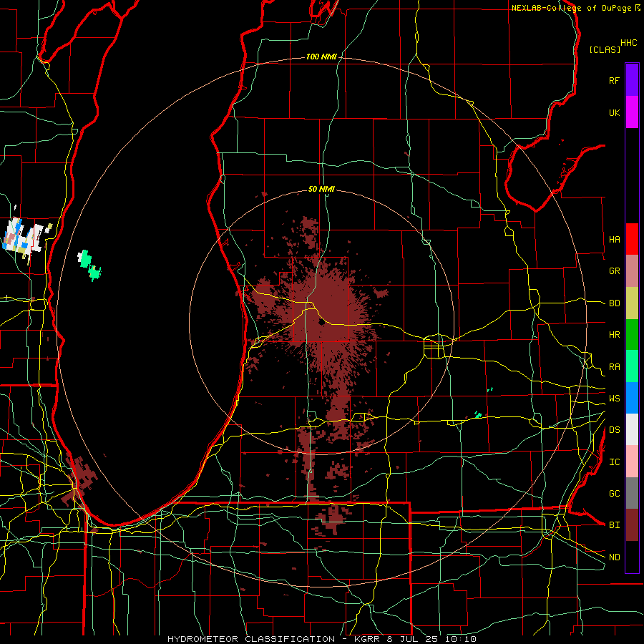Click the ND black legend swatch
The height and width of the screenshot is (644, 644).
[x=632, y=557]
